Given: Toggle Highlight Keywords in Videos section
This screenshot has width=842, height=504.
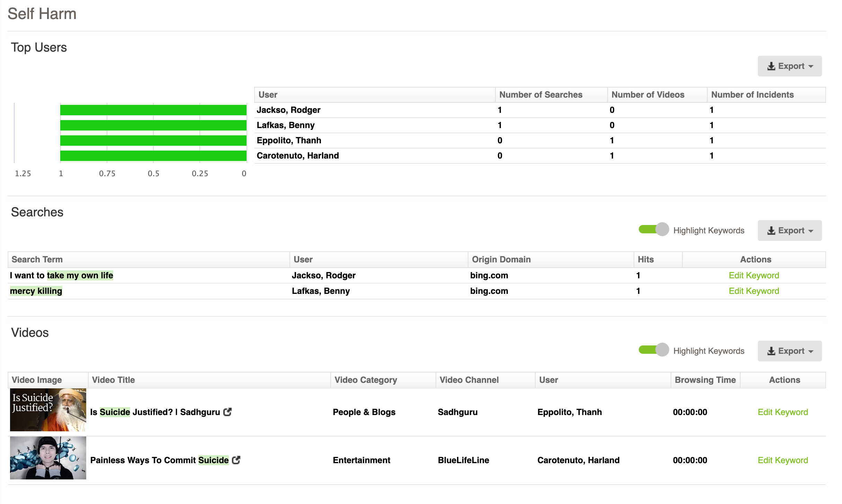Looking at the screenshot, I should (x=653, y=350).
